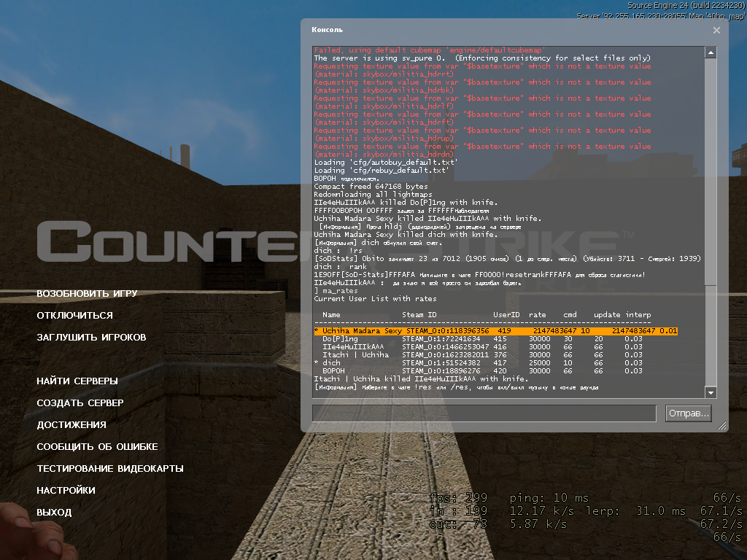
Task: Click СООБЩИТЬ ОБ ОШИБКЕ menu item
Action: (97, 447)
